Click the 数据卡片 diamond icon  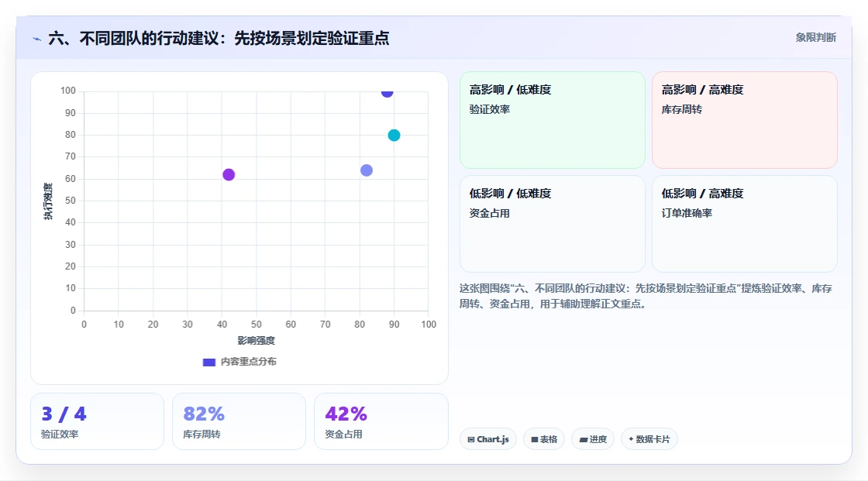click(631, 439)
